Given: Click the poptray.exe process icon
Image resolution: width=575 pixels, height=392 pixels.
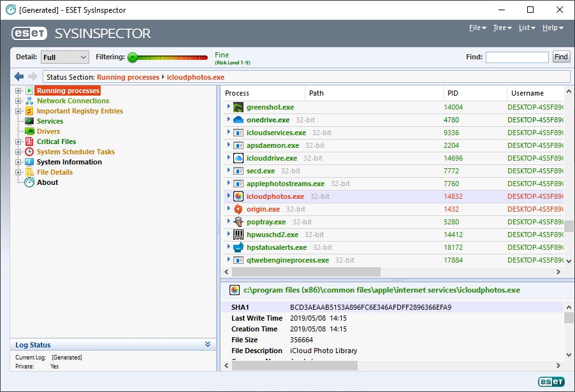Looking at the screenshot, I should 238,222.
